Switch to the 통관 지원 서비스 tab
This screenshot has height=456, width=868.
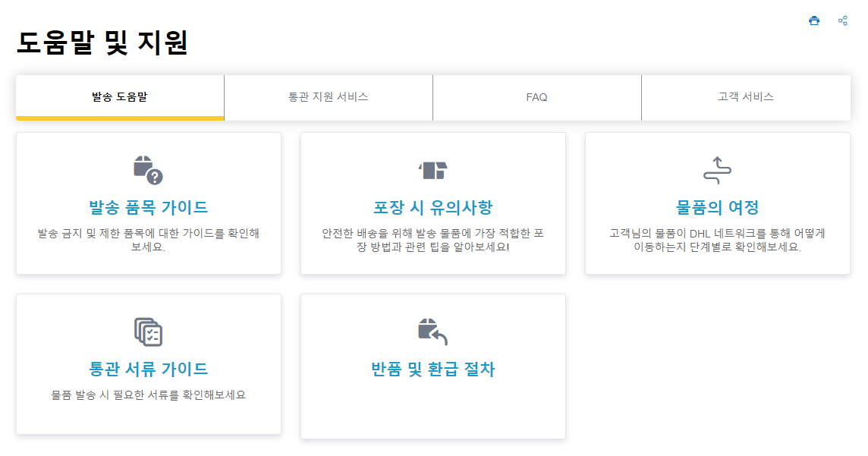pos(329,97)
